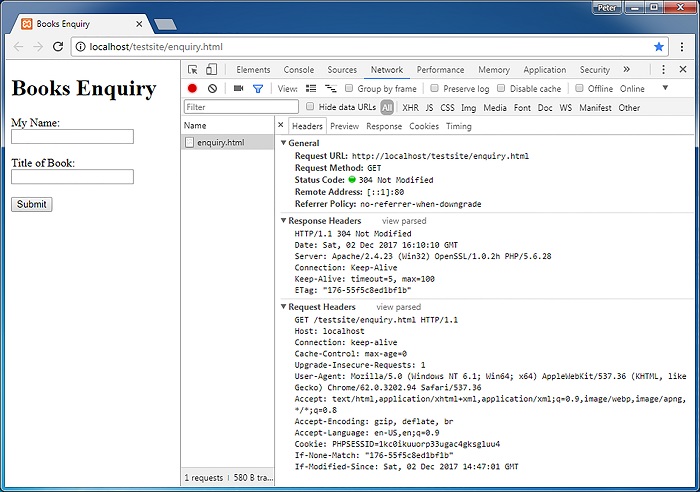The width and height of the screenshot is (700, 492).
Task: Filter requests by Doc
Action: click(545, 108)
